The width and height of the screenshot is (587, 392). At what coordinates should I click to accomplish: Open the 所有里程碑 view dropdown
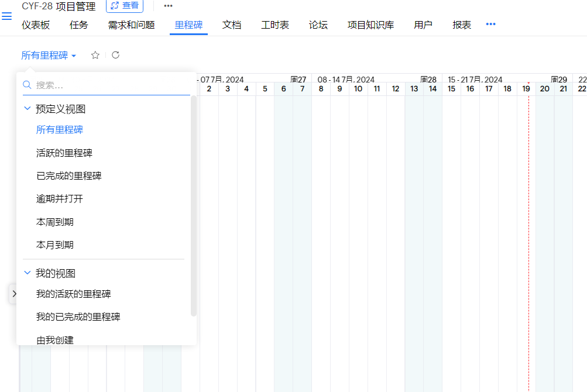49,56
